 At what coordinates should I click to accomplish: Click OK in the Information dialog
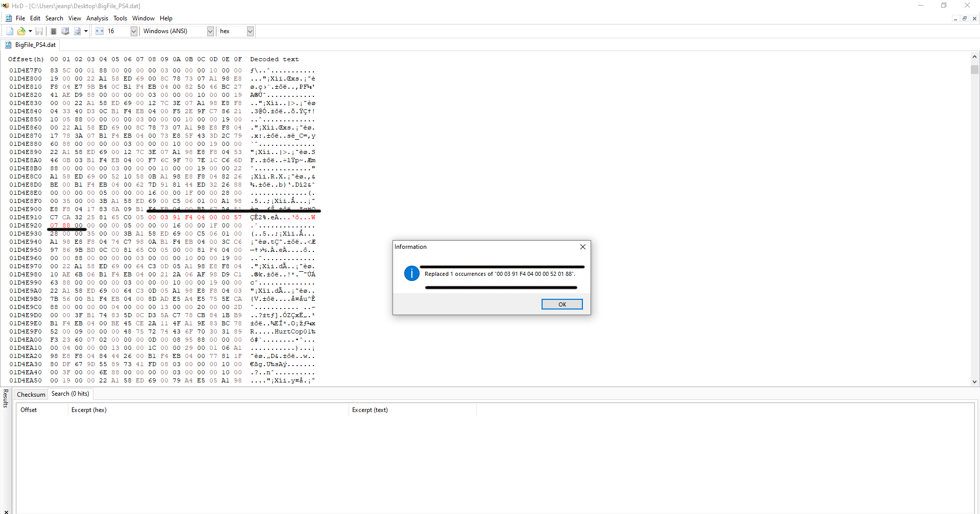[562, 304]
